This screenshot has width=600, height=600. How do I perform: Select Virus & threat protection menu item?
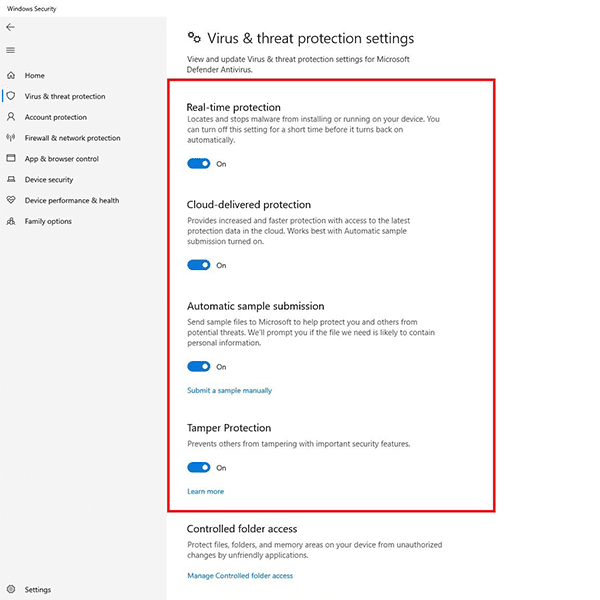point(65,96)
